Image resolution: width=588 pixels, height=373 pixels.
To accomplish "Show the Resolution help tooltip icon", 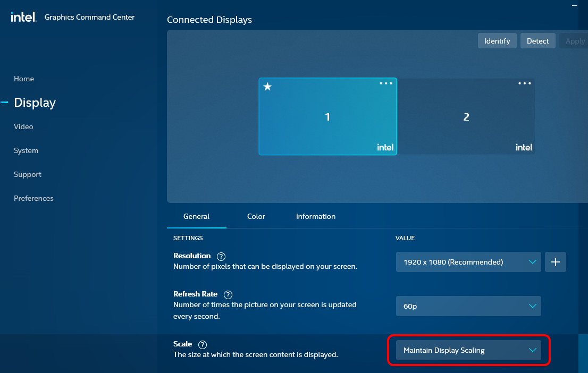I will point(221,257).
